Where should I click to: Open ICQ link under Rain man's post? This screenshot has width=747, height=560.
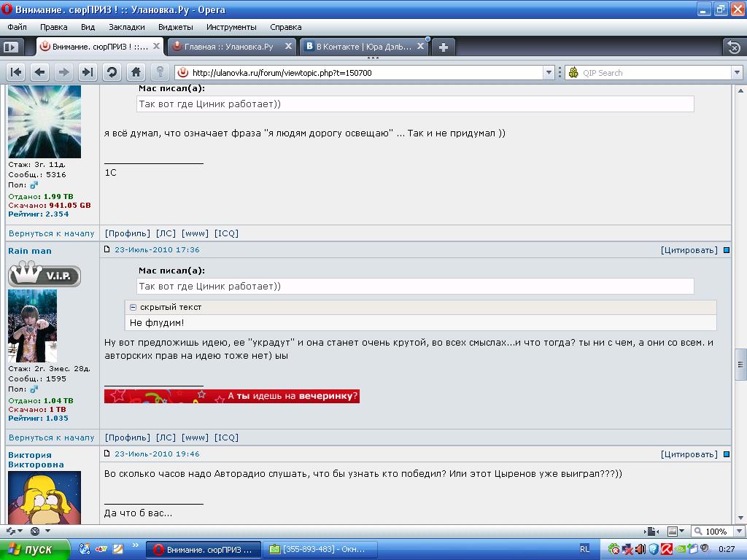(226, 437)
